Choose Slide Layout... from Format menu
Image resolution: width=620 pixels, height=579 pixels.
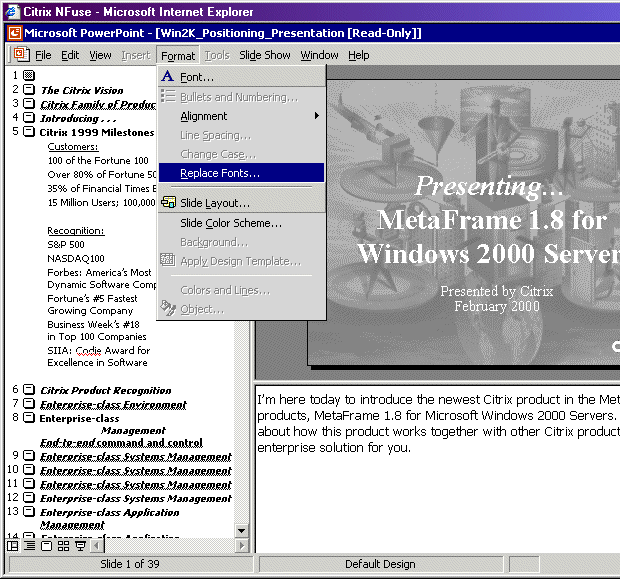(242, 203)
